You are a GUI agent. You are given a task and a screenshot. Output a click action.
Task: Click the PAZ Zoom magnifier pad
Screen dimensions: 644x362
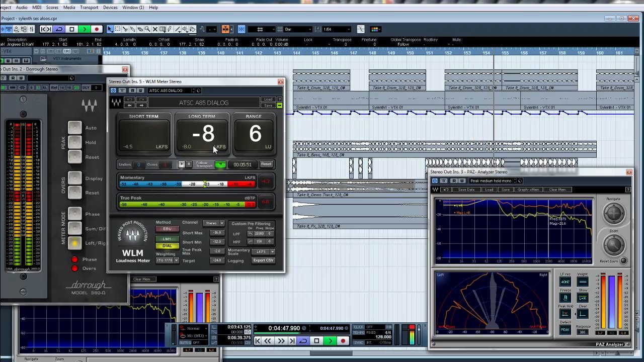coord(613,245)
